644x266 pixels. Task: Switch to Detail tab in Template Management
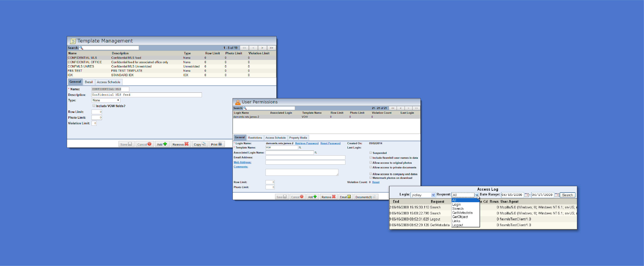89,82
